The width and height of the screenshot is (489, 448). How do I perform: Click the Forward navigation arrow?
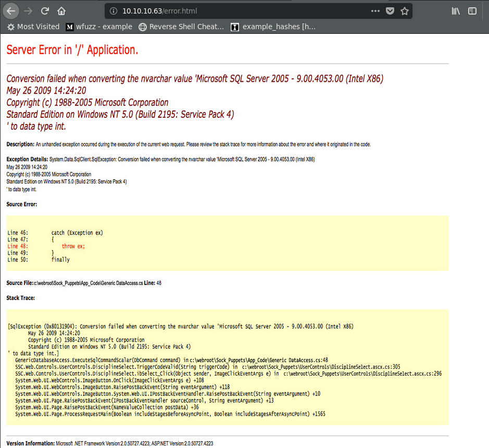pos(29,10)
